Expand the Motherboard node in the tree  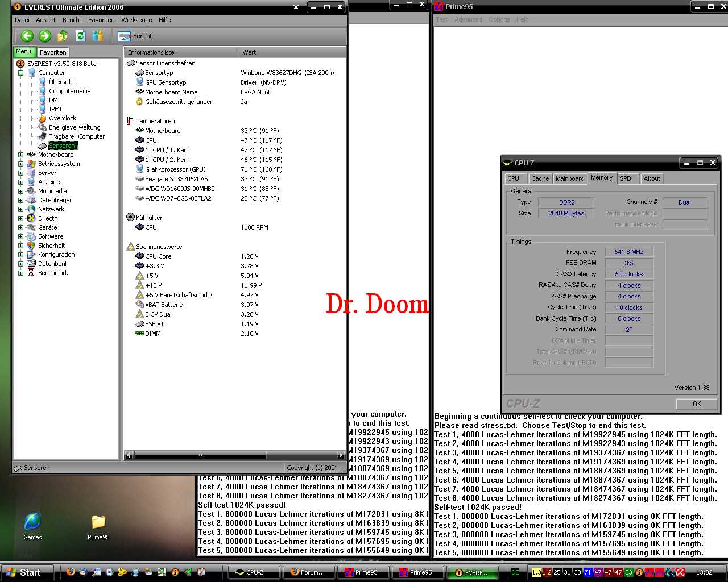(x=20, y=155)
